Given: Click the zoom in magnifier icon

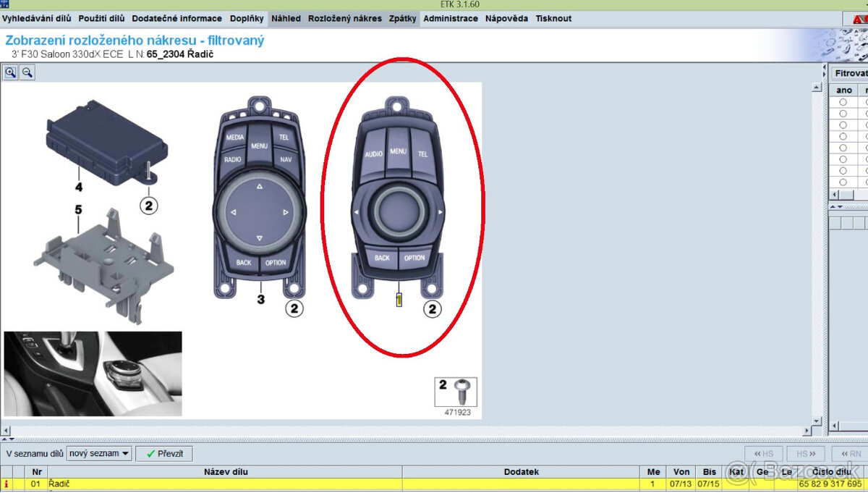Looking at the screenshot, I should [10, 72].
